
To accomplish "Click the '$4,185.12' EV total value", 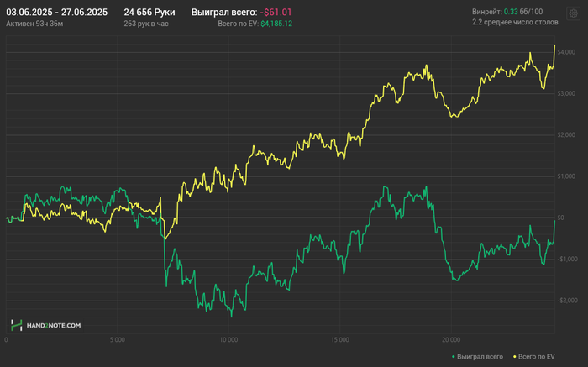I will [276, 24].
